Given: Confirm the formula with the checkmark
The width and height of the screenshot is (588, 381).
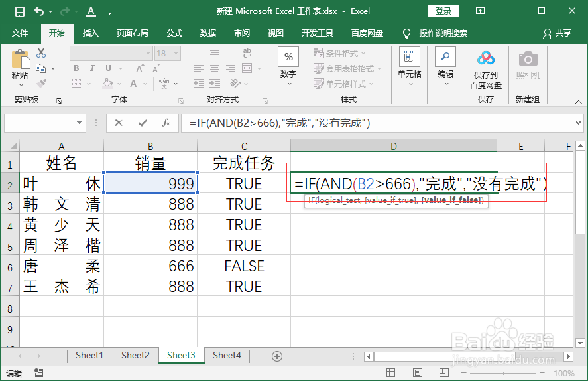Looking at the screenshot, I should coord(143,123).
